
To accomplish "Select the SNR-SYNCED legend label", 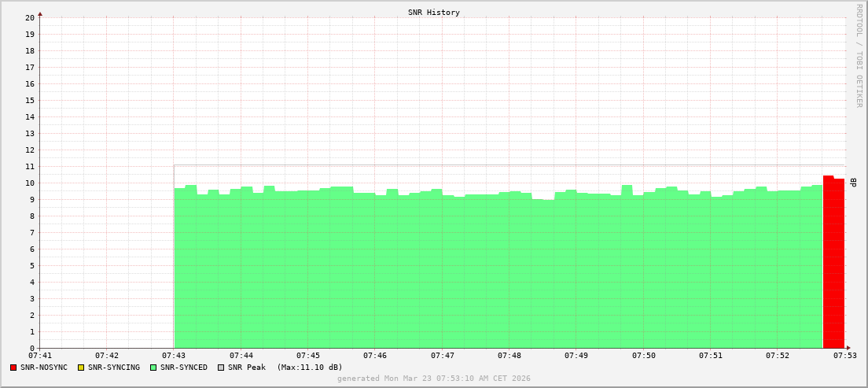I will [184, 368].
